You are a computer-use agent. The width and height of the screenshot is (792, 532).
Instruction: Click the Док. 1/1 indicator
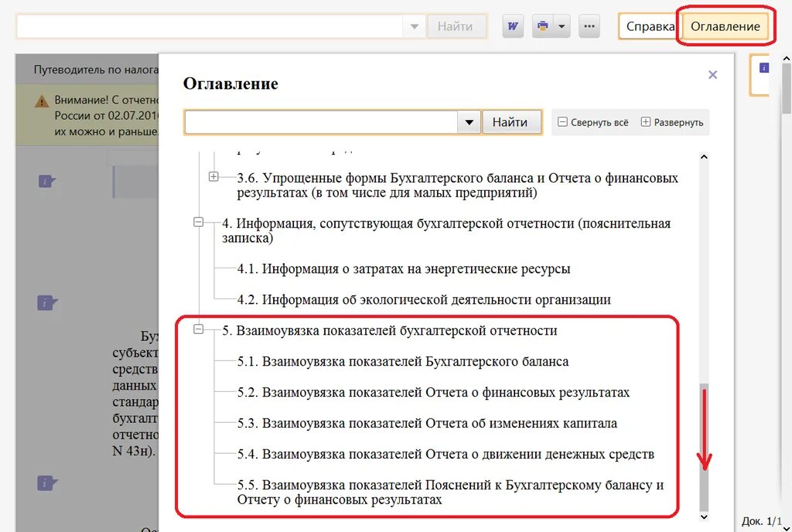click(x=762, y=521)
